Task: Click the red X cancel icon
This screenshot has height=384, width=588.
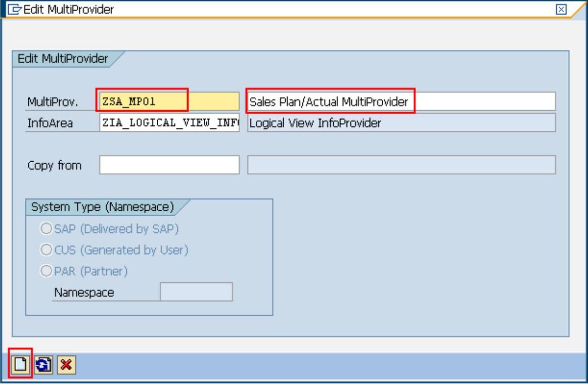Action: point(66,364)
